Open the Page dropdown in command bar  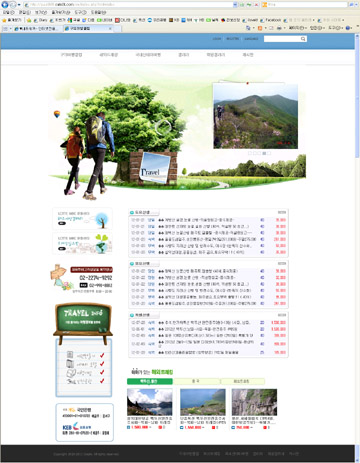tap(297, 28)
